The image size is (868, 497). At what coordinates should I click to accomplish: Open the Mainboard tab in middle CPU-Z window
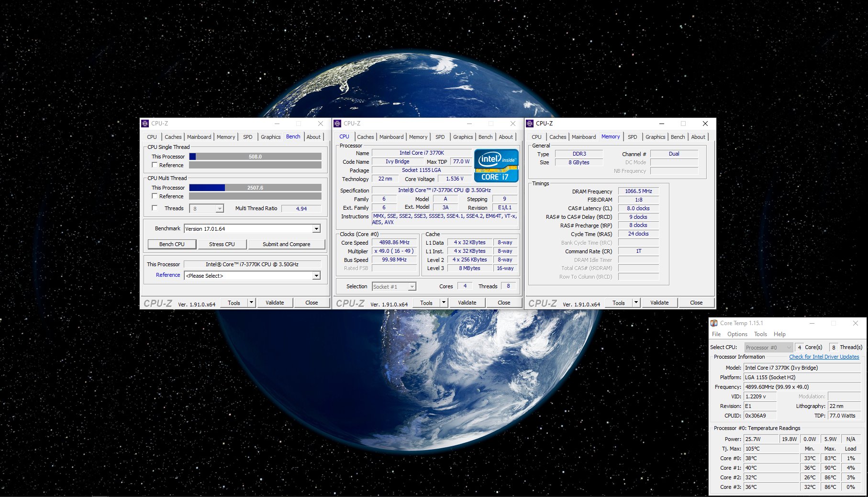pyautogui.click(x=391, y=137)
